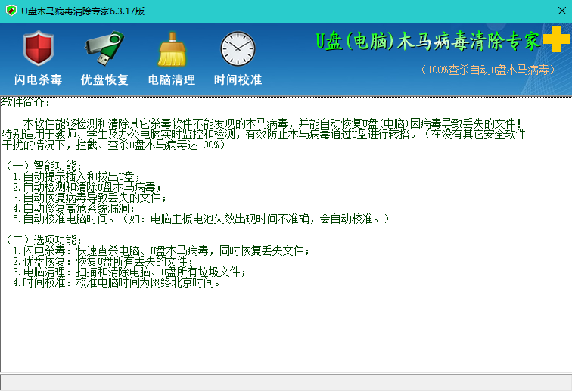Click the (100%查杀自动U盘木马病毒) subtitle
572x392 pixels.
click(x=488, y=70)
